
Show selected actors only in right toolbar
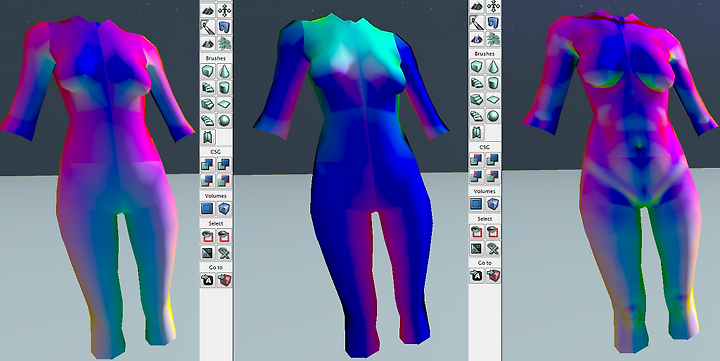click(477, 231)
